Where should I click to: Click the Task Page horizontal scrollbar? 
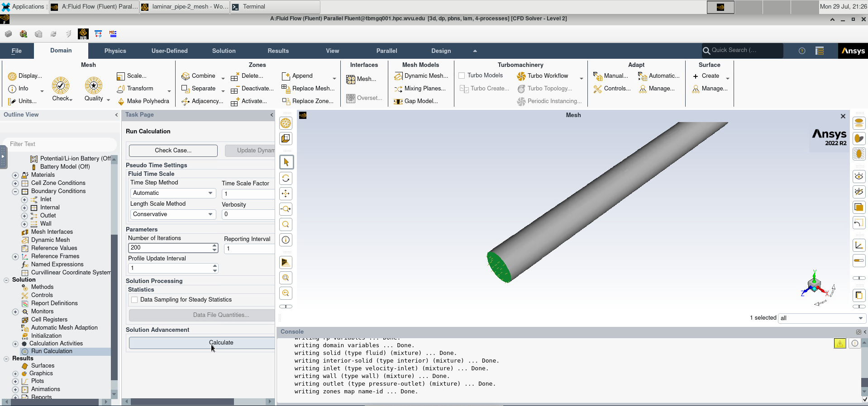(x=182, y=401)
